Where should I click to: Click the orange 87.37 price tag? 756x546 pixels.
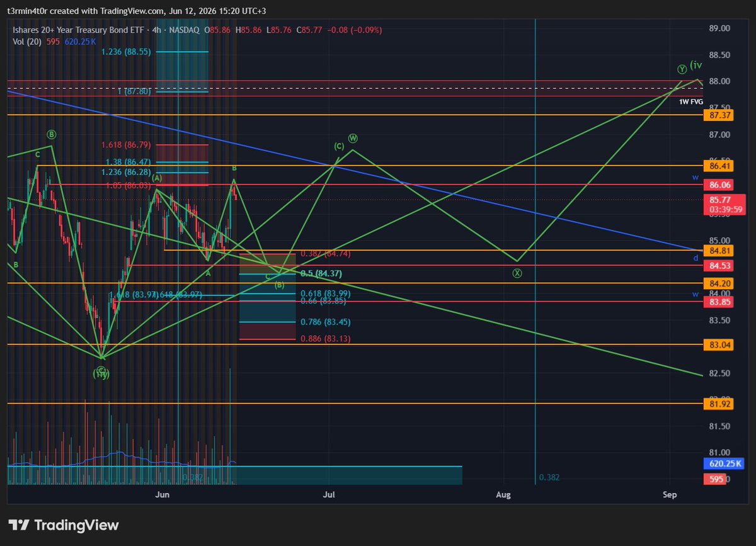point(720,115)
